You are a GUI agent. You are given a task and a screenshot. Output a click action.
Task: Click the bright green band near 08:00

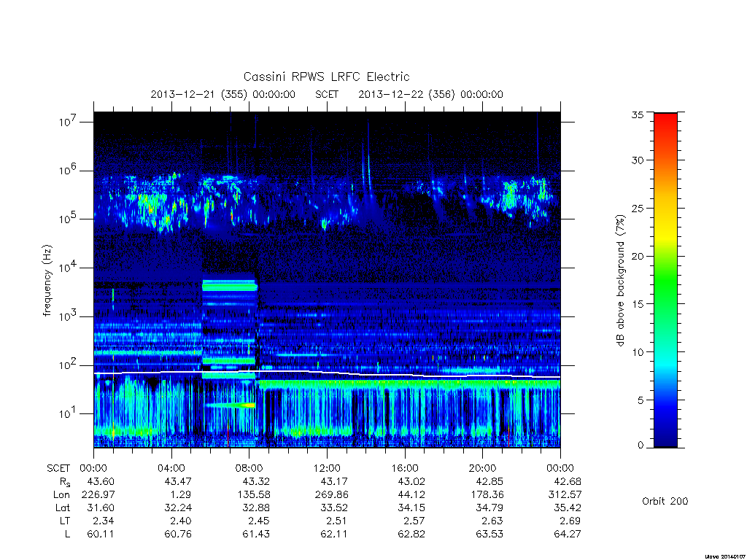click(230, 286)
